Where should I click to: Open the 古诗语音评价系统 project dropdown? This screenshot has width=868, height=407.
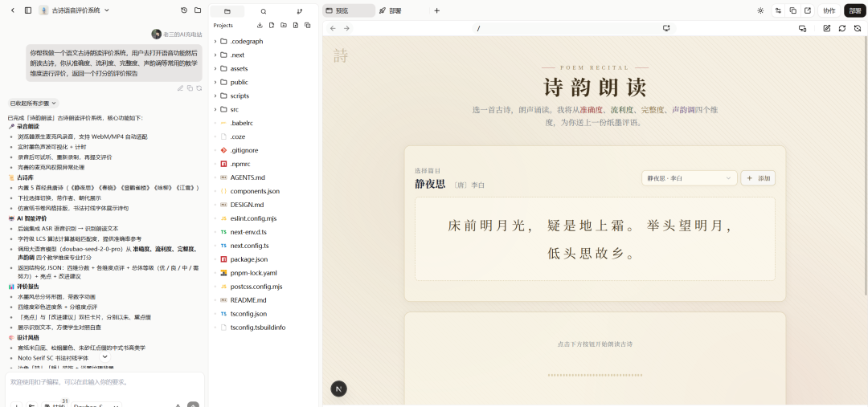[x=74, y=10]
